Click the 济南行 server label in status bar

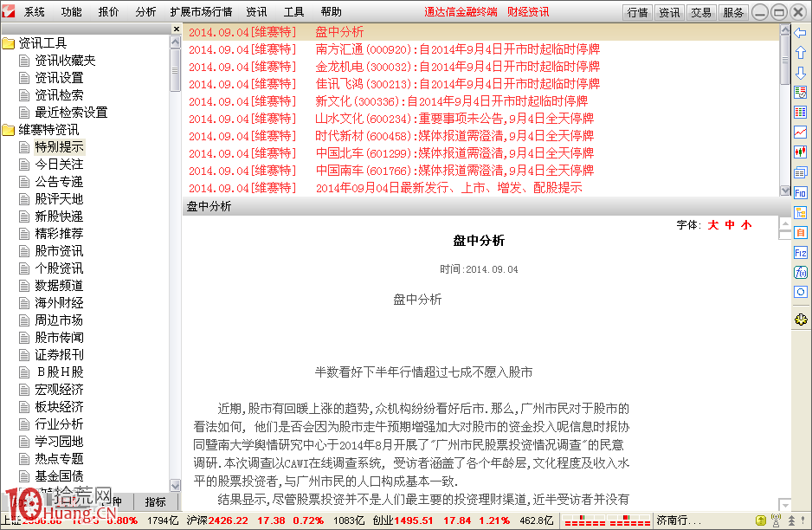pyautogui.click(x=679, y=520)
